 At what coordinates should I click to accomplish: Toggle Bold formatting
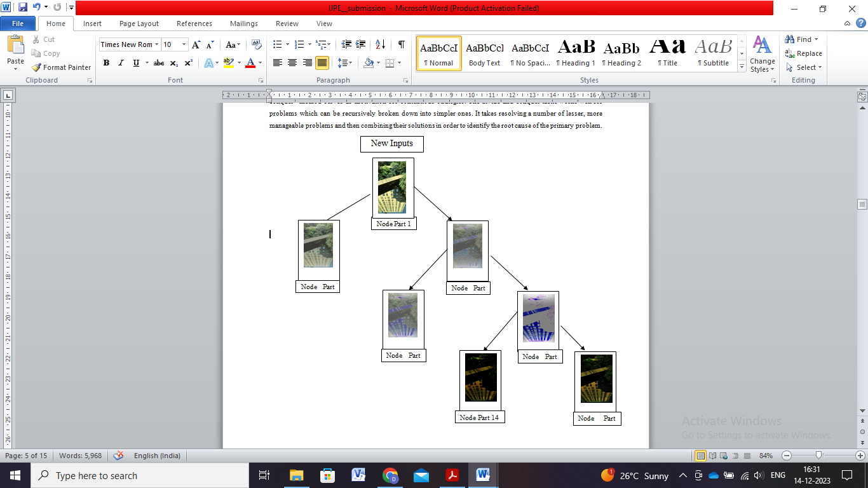pyautogui.click(x=106, y=63)
